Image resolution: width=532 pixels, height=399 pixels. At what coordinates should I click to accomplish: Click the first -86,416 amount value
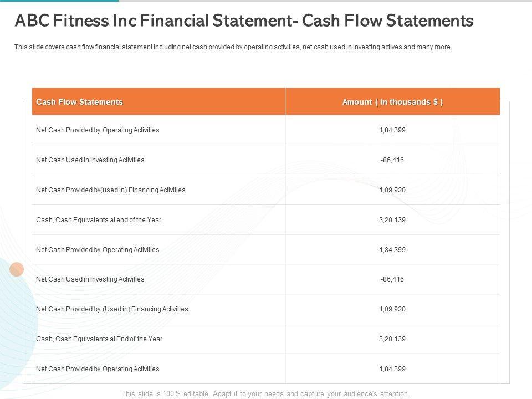(392, 160)
